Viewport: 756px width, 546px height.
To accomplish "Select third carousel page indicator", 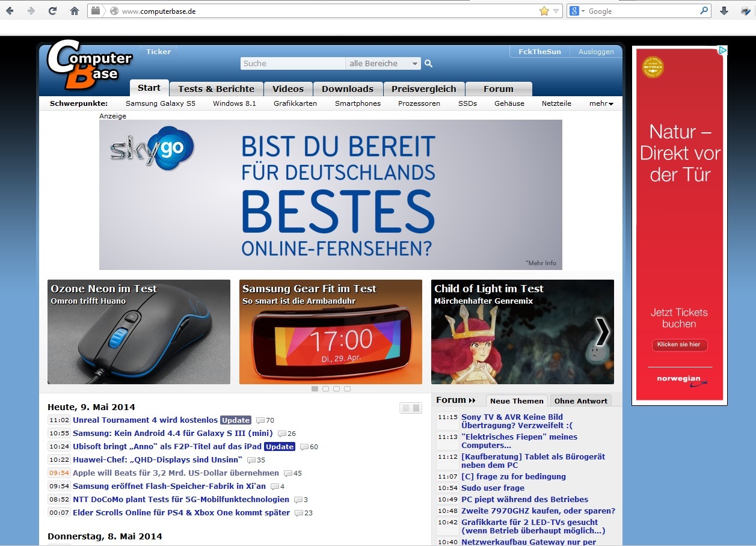I will point(336,389).
